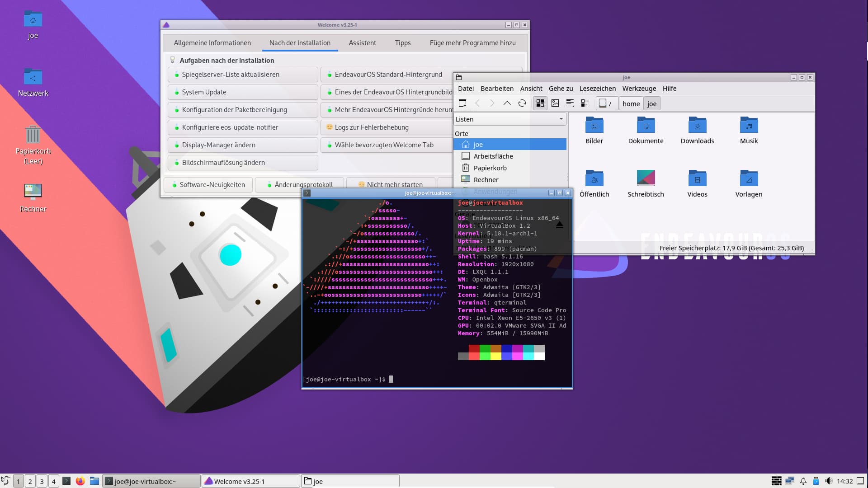Viewport: 868px width, 488px height.
Task: Click the Änderungsprotokoll button
Action: coord(299,185)
